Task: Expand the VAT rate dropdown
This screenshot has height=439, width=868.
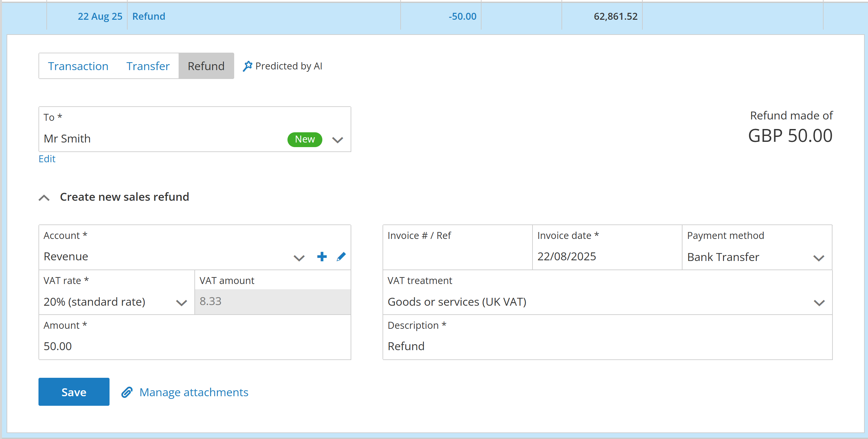Action: [x=181, y=302]
